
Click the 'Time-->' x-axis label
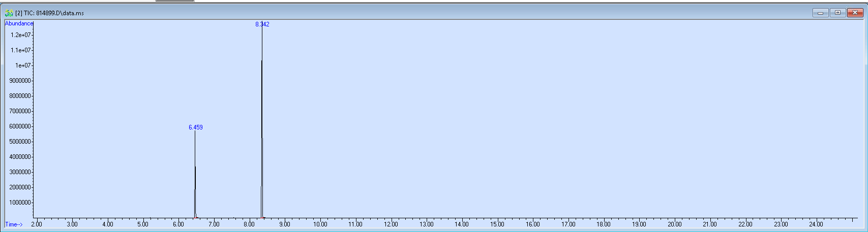pos(14,224)
